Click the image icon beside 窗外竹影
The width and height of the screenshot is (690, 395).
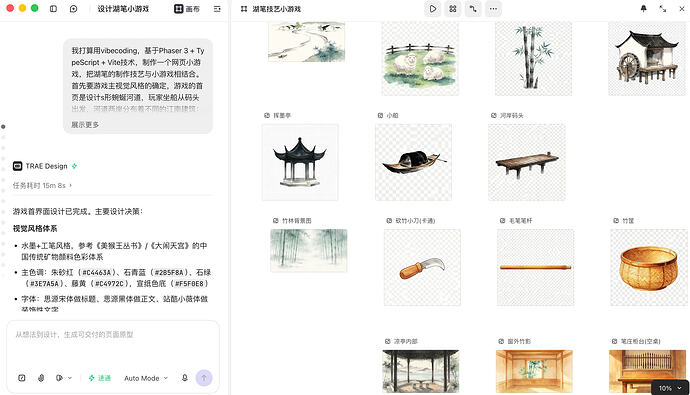pyautogui.click(x=501, y=341)
